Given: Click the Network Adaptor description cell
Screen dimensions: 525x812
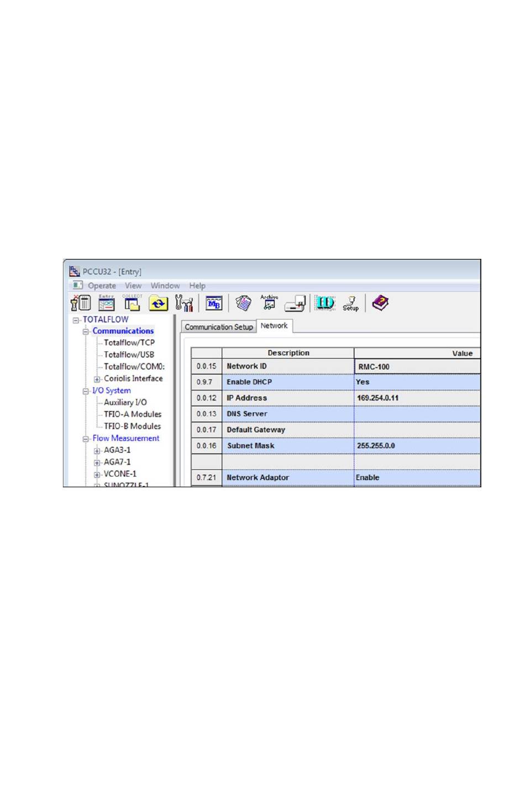Looking at the screenshot, I should click(288, 478).
